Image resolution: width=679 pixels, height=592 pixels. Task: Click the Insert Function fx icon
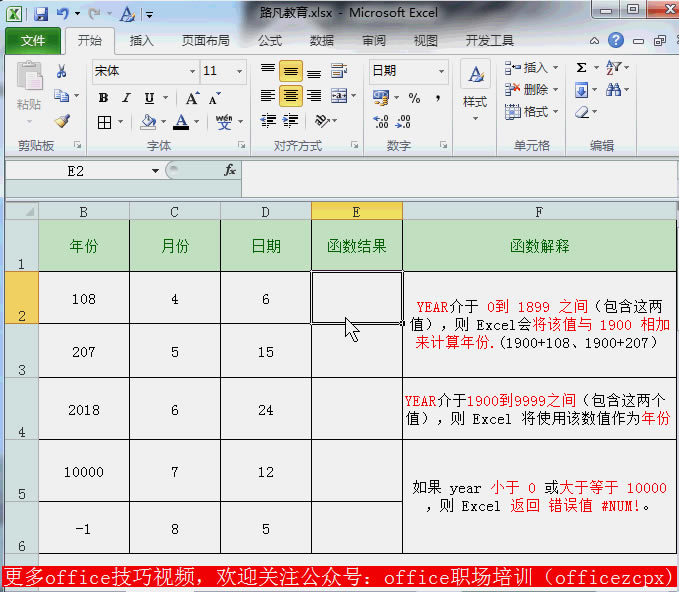[230, 171]
